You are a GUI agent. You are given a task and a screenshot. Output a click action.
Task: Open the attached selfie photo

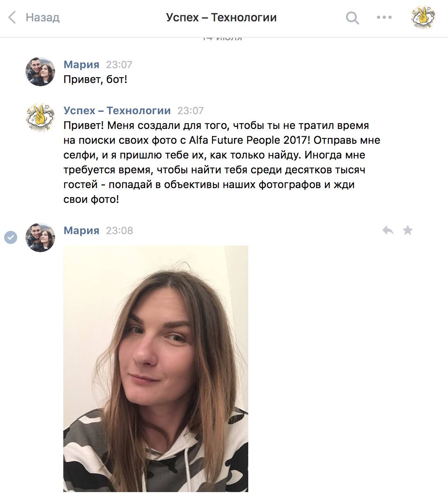156,368
